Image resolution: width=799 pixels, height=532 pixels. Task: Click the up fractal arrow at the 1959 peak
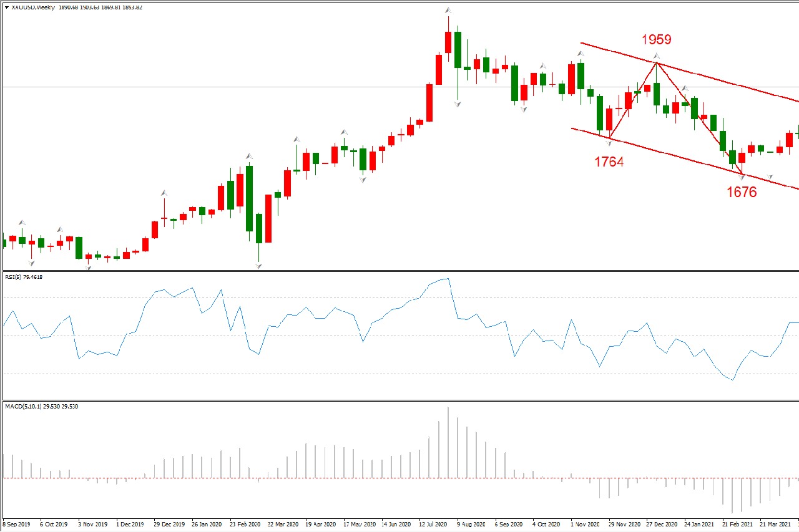click(x=657, y=57)
